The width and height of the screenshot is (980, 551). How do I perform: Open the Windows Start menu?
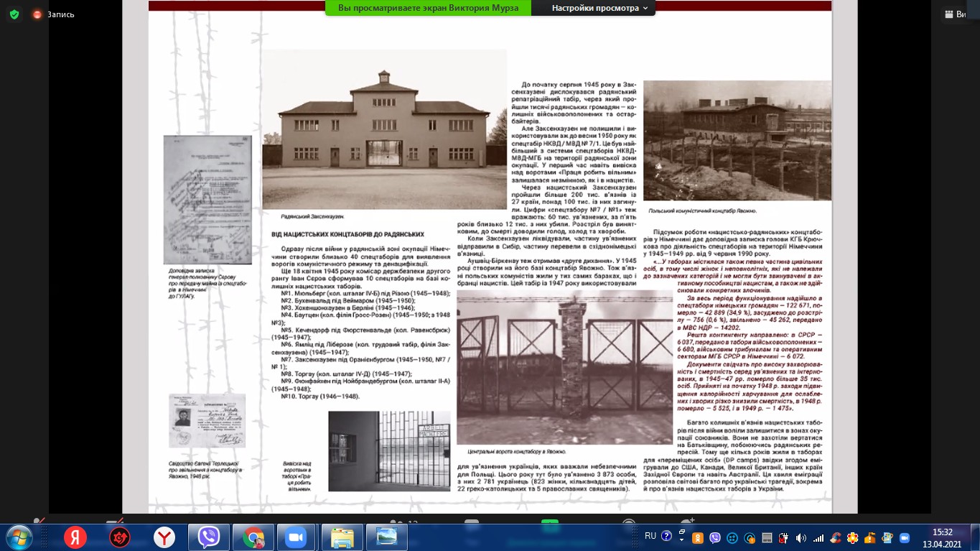pos(19,537)
